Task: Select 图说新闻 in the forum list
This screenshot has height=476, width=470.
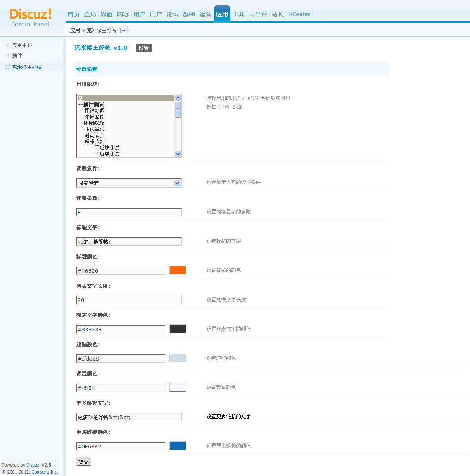Action: [95, 111]
